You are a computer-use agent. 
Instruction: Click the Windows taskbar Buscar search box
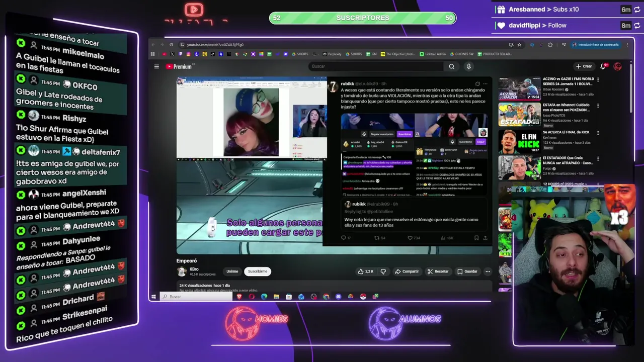(x=196, y=297)
